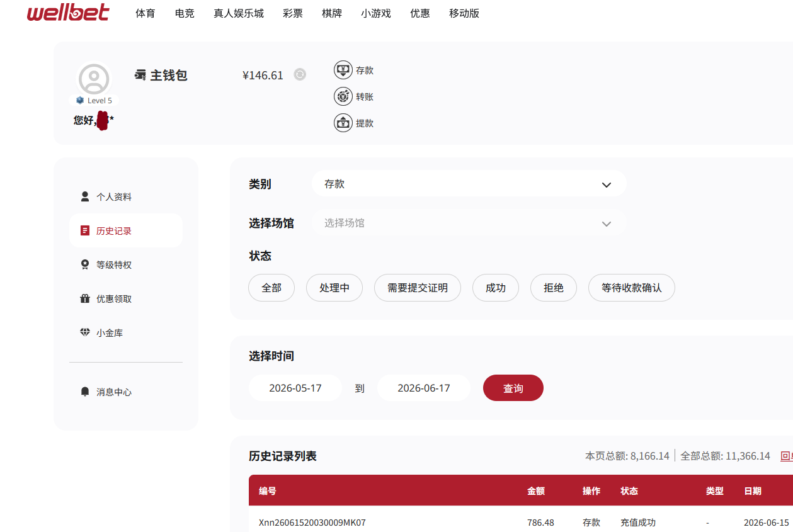Click the 存款 deposit icon

tap(343, 70)
